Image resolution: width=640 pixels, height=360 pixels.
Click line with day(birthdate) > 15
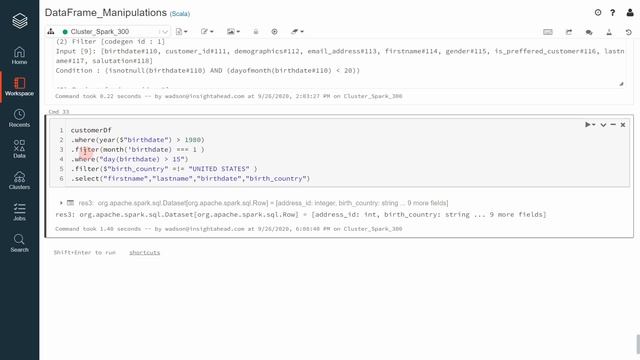pos(129,159)
